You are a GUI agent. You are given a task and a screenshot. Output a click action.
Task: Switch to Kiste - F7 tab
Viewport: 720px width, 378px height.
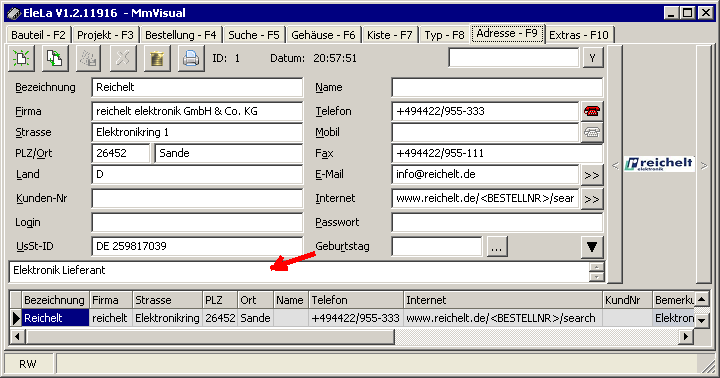click(389, 35)
